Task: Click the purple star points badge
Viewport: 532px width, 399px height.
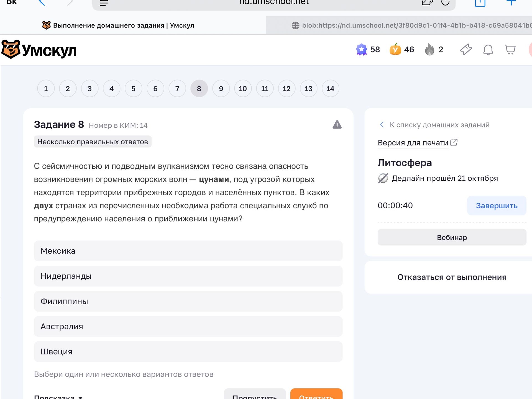Action: (361, 50)
